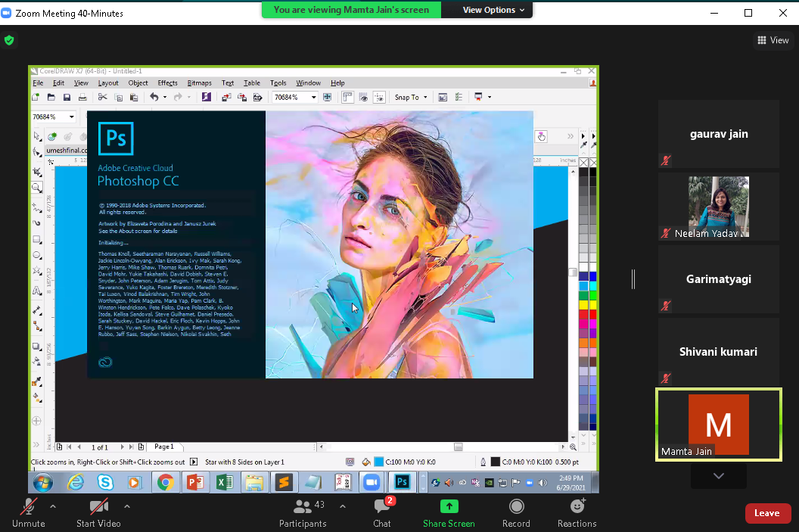
Task: Click the View button in Zoom
Action: click(x=773, y=40)
